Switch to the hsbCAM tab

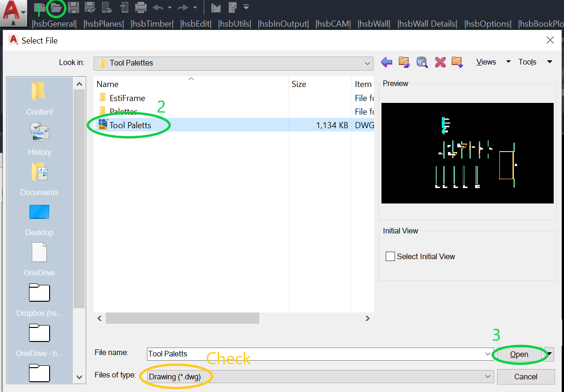[333, 23]
